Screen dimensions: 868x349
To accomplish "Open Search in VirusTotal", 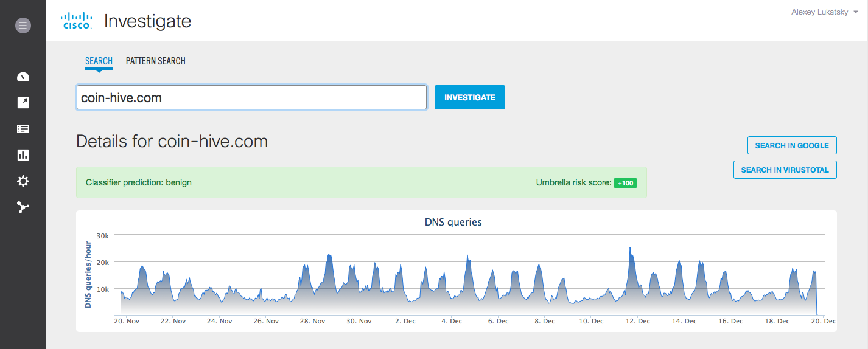I will click(785, 170).
